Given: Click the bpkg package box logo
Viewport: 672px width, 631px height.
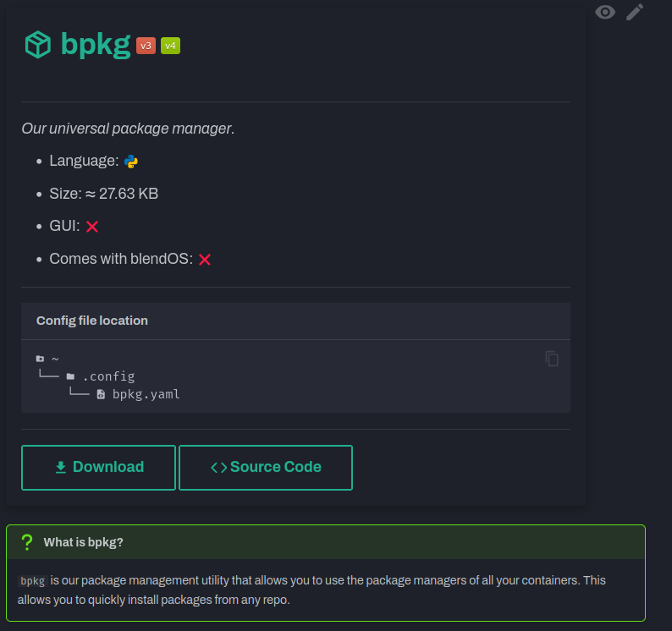Looking at the screenshot, I should 38,44.
